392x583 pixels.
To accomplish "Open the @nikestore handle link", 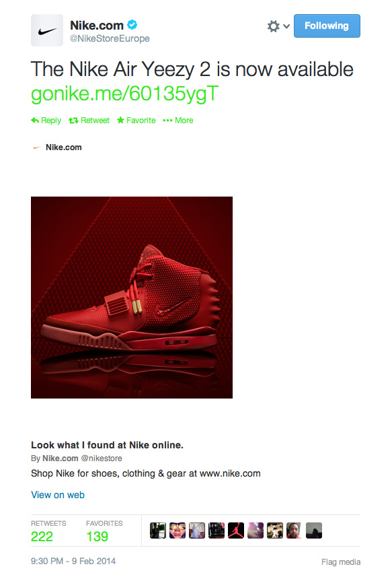I will tap(102, 458).
